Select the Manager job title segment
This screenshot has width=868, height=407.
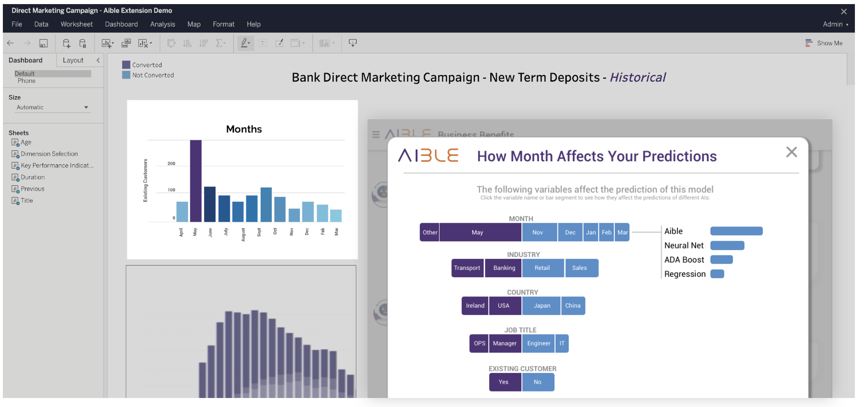(x=505, y=343)
